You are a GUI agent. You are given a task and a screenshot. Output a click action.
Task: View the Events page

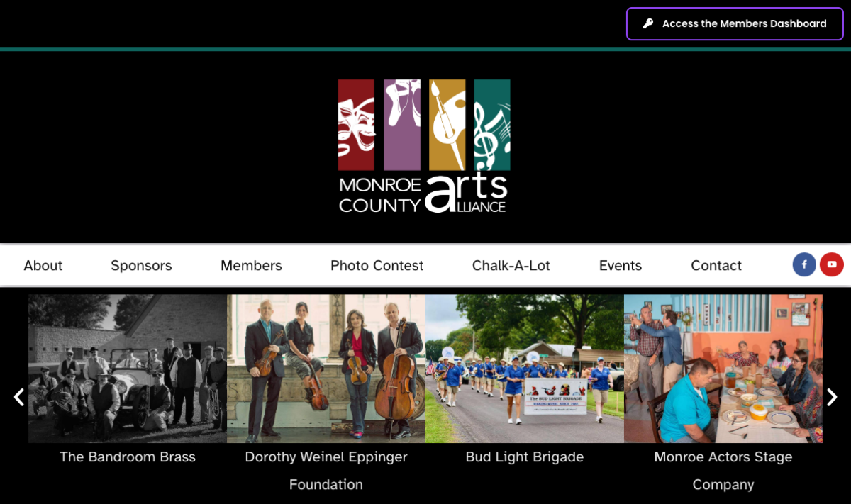(x=621, y=265)
